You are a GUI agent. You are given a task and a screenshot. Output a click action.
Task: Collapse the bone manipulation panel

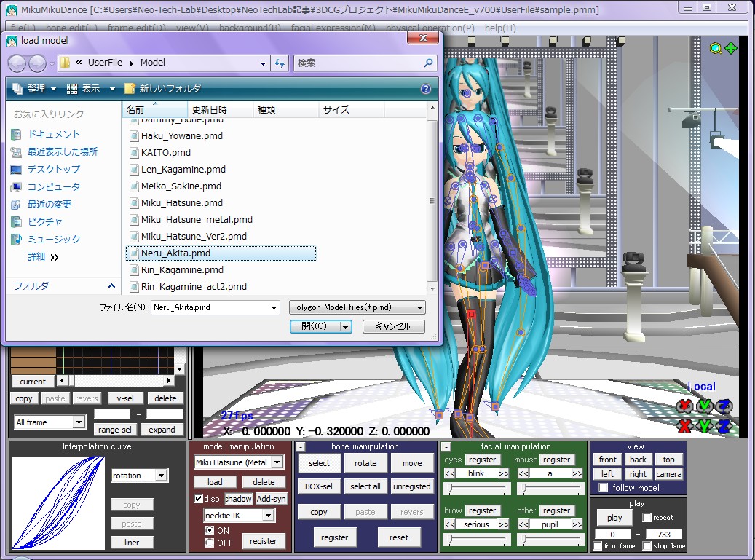300,447
